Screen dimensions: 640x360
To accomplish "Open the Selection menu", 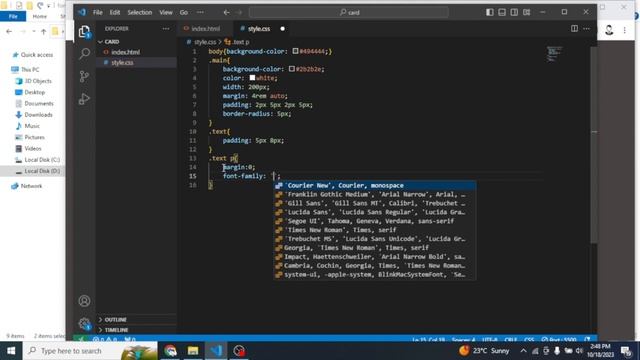I will click(x=140, y=12).
